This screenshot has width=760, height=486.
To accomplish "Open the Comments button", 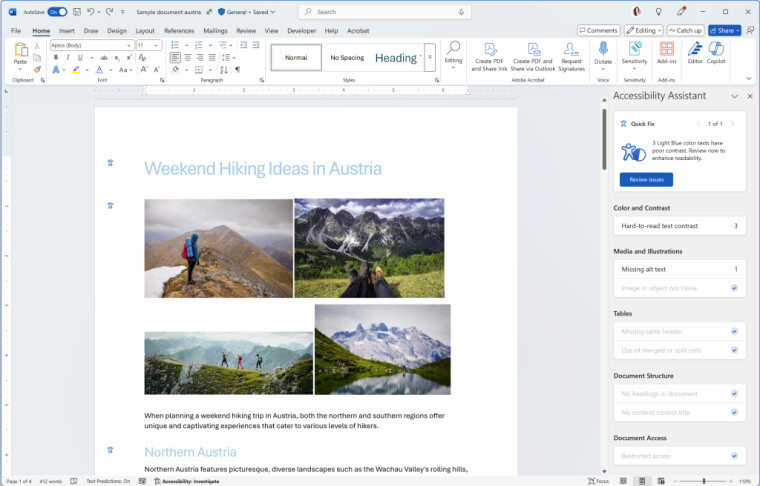I will pos(599,31).
